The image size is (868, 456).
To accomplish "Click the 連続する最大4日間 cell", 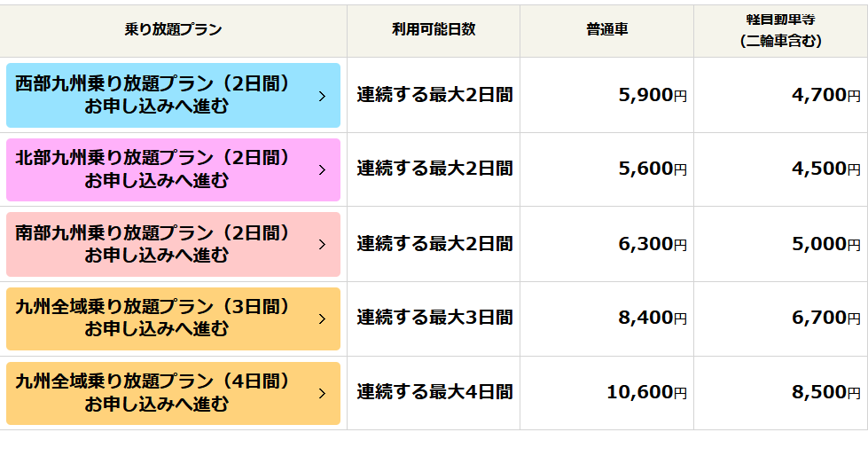I will tap(434, 392).
